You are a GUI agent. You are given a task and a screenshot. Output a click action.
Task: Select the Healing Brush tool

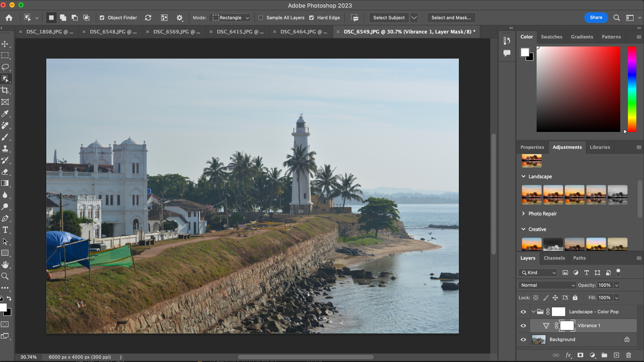coord(6,125)
